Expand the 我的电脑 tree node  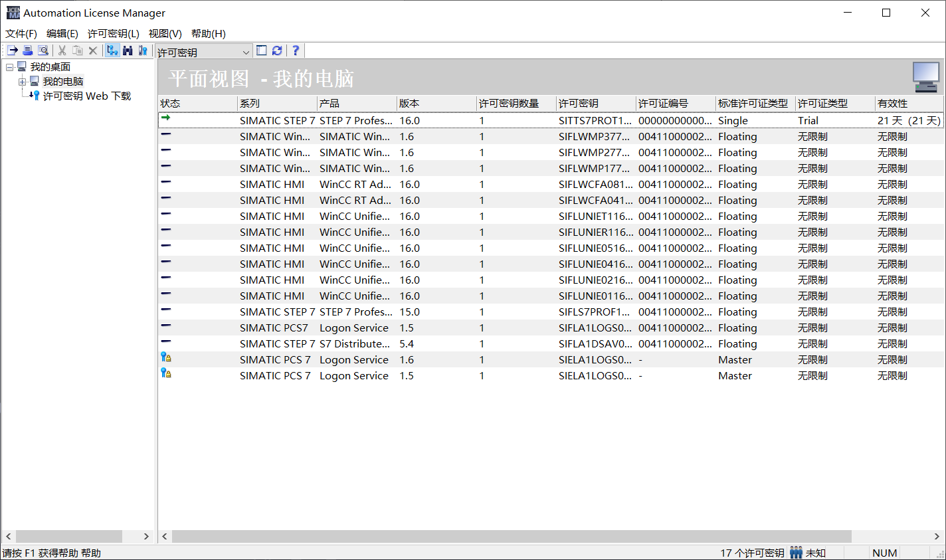coord(22,82)
